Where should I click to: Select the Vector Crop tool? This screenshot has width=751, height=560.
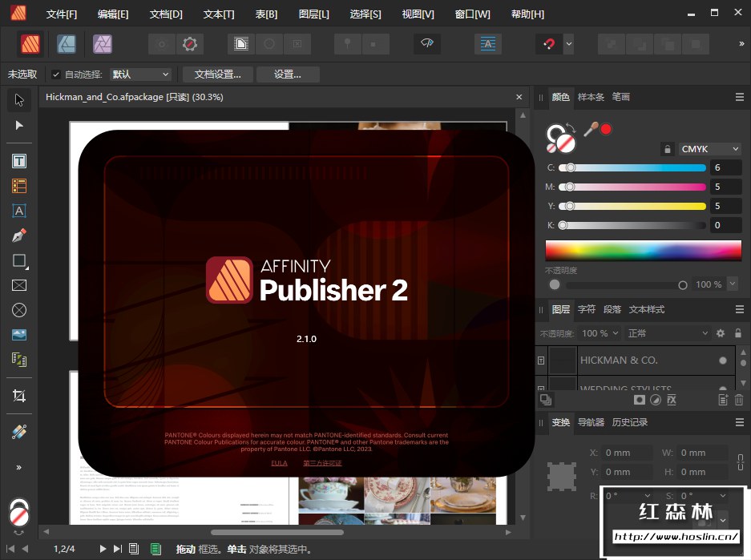point(19,395)
